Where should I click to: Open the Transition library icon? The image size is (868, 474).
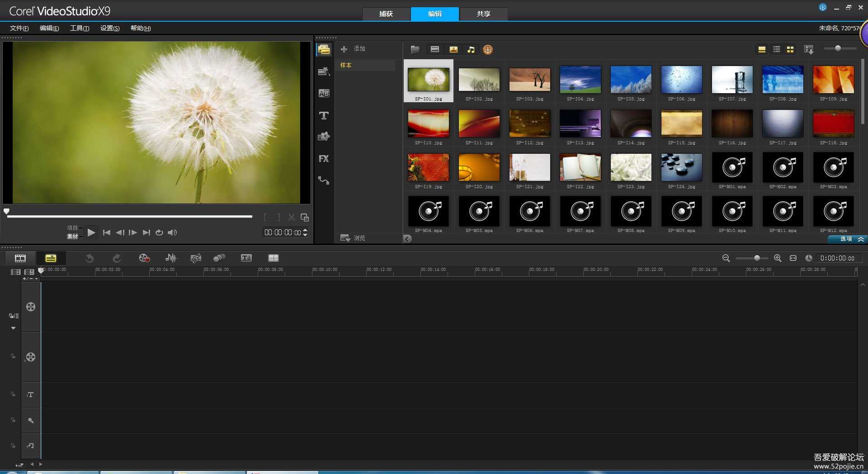[324, 93]
